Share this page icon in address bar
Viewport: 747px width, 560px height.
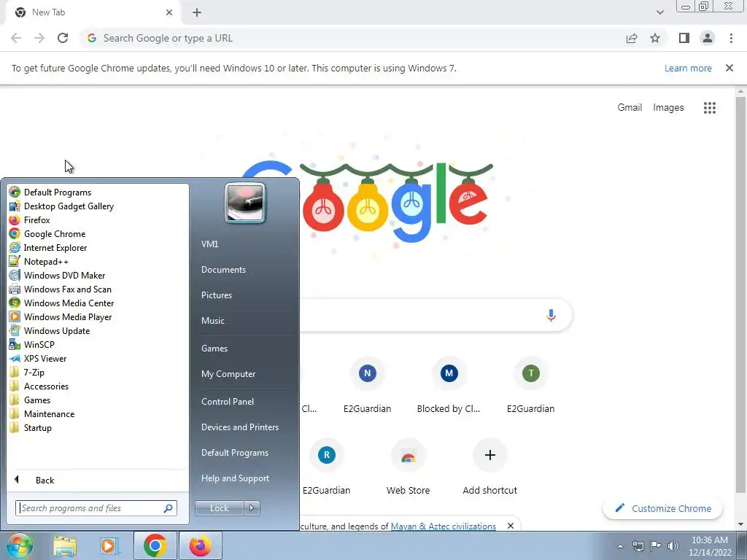632,38
